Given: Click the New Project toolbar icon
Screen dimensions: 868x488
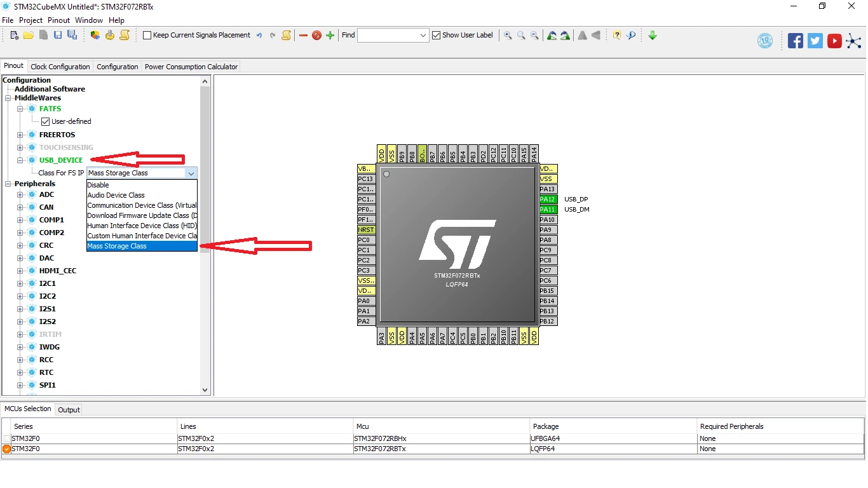Looking at the screenshot, I should 14,36.
